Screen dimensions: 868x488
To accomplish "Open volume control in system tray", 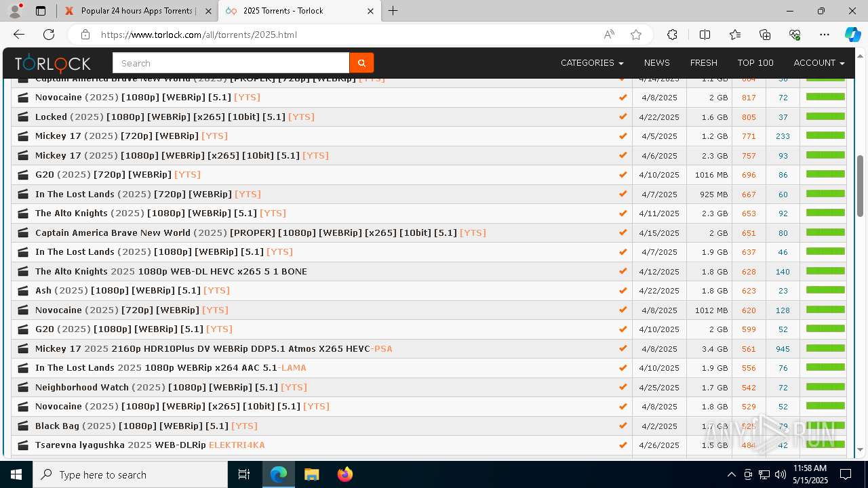I will [780, 474].
